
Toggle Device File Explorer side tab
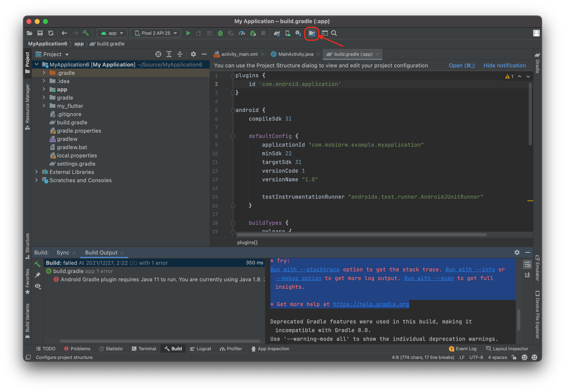(538, 315)
